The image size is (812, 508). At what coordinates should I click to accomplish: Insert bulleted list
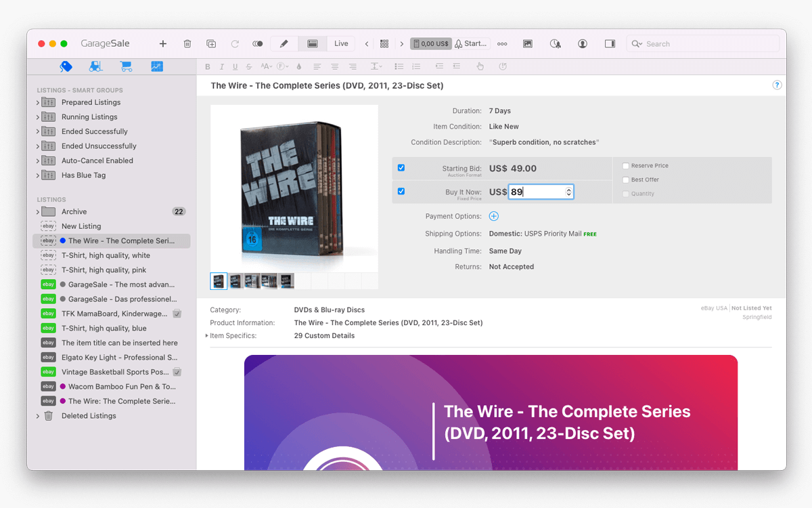(x=399, y=66)
